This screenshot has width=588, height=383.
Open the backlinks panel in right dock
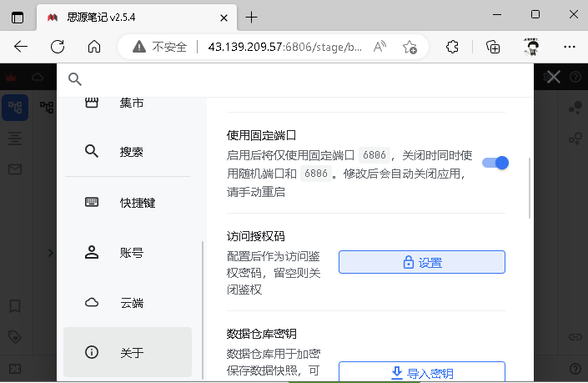coord(575,337)
